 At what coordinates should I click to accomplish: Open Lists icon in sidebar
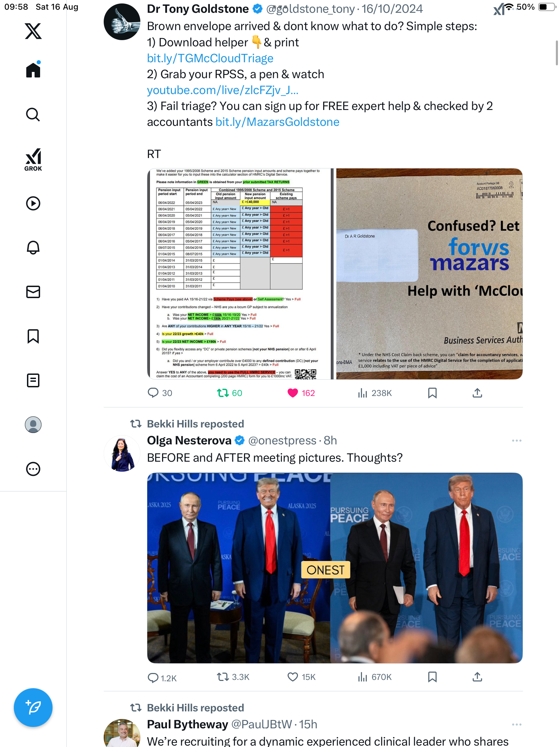pyautogui.click(x=33, y=380)
